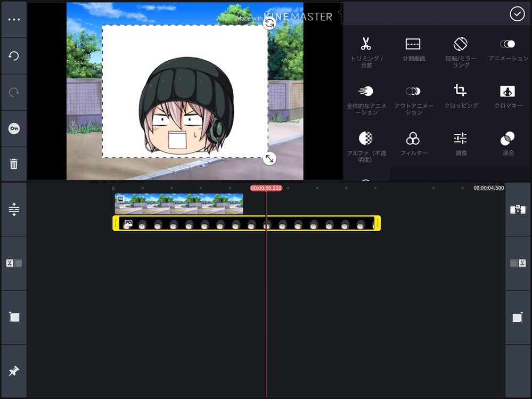Image resolution: width=532 pixels, height=399 pixels.
Task: Split the clip using the right-side trim icon
Action: point(517,263)
